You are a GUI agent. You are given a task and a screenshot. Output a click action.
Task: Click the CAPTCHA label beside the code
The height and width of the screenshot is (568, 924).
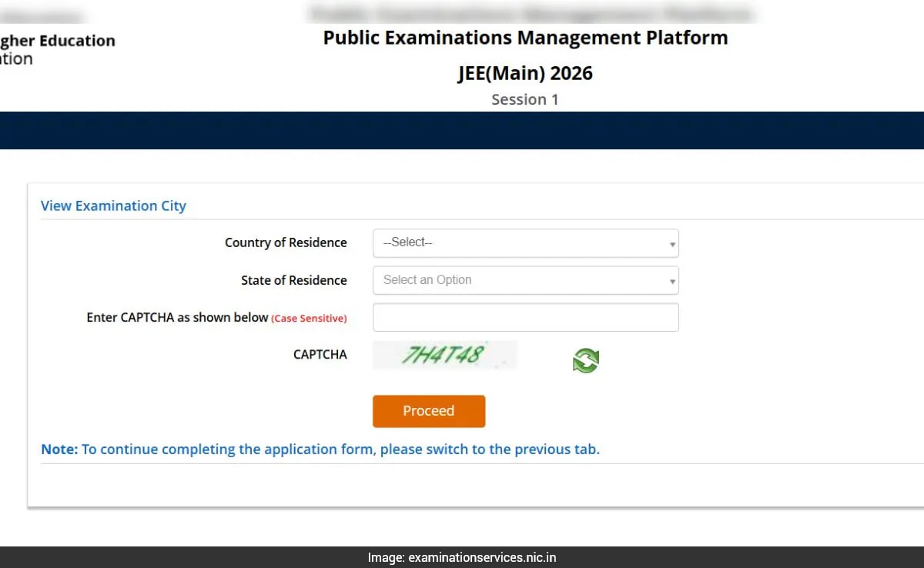click(320, 355)
